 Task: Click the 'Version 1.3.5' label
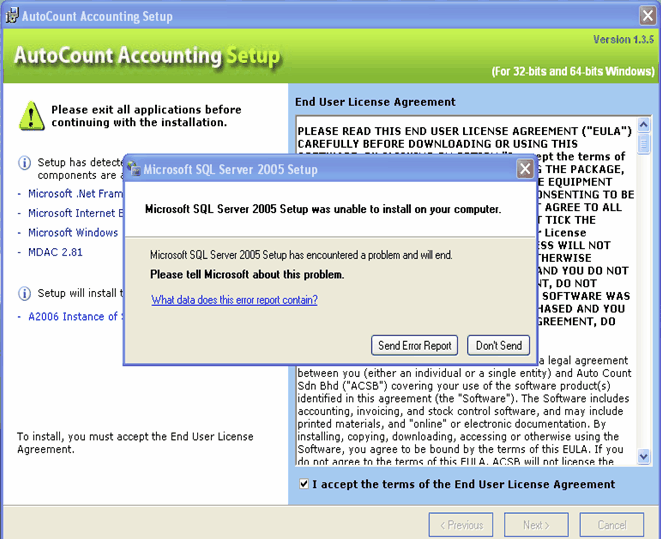[623, 40]
